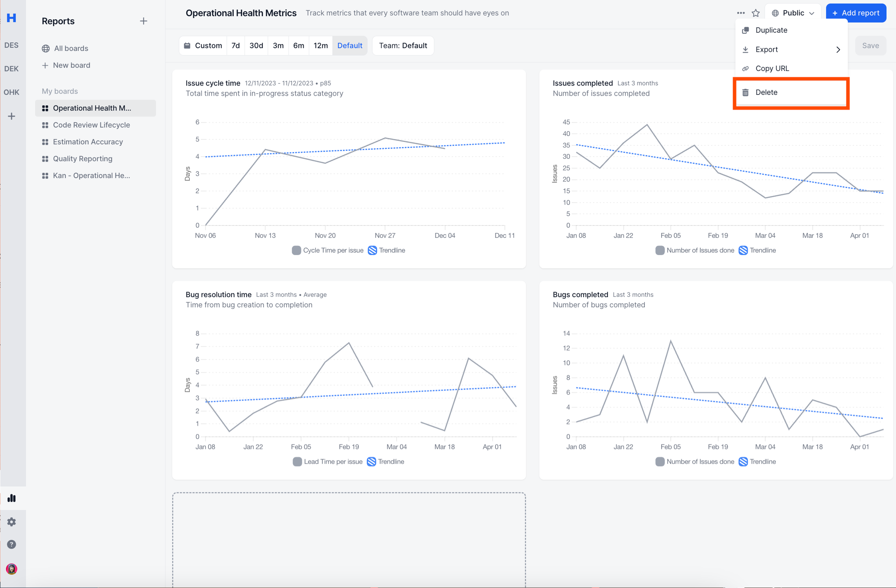896x588 pixels.
Task: Select the 30d time range tab
Action: coord(256,45)
